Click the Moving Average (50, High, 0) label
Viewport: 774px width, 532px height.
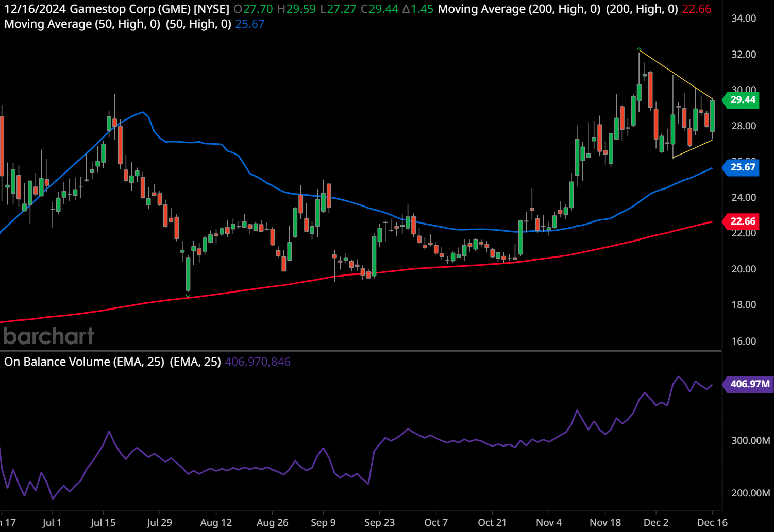tap(82, 24)
